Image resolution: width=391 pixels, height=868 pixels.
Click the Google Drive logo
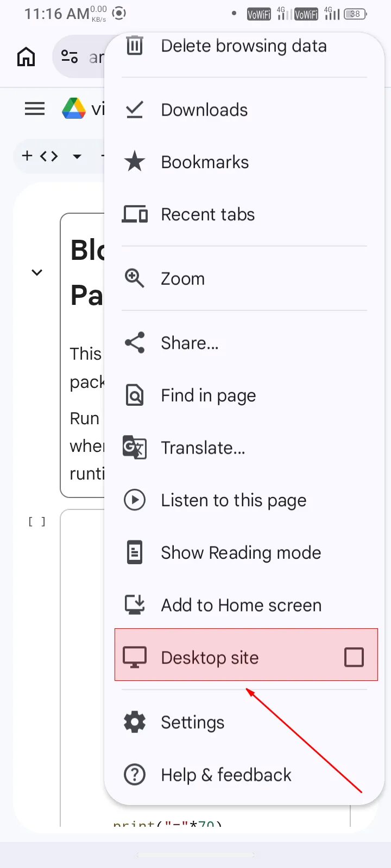point(74,108)
